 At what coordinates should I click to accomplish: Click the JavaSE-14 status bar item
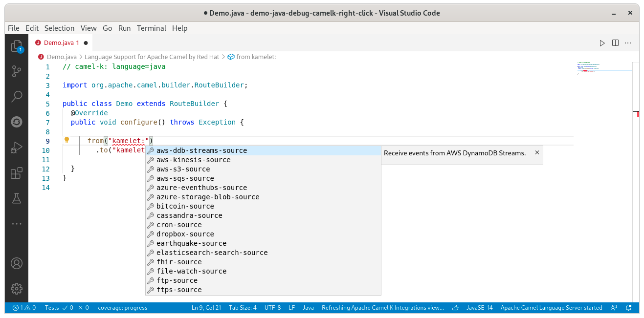[479, 308]
